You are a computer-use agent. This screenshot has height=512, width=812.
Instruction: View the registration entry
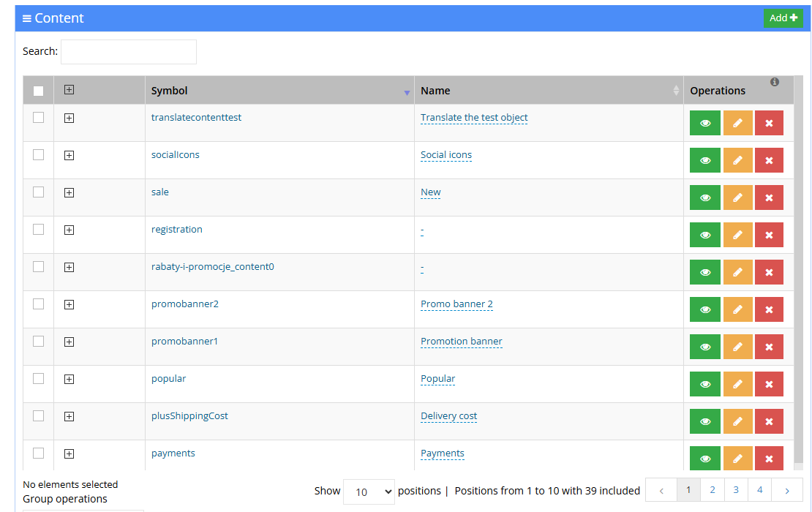[x=704, y=235]
